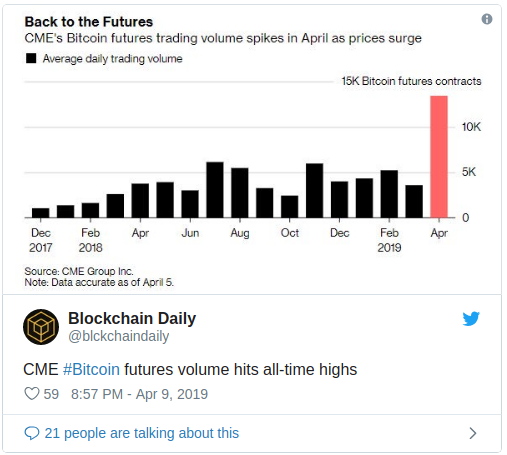Click the black legend square for daily volume
The image size is (507, 455).
[x=31, y=58]
